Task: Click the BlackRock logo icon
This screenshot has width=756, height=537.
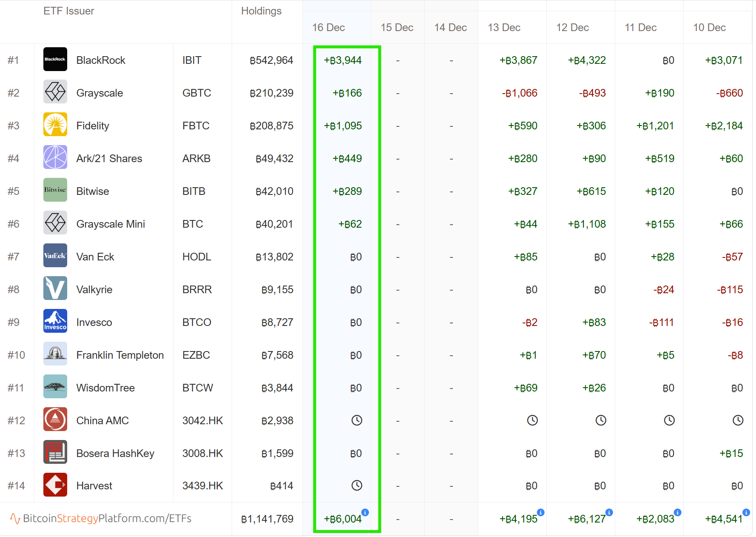Action: tap(55, 59)
